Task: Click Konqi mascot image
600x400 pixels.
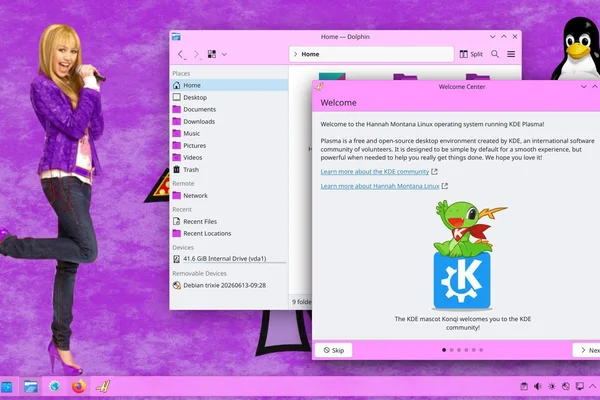Action: (x=463, y=255)
